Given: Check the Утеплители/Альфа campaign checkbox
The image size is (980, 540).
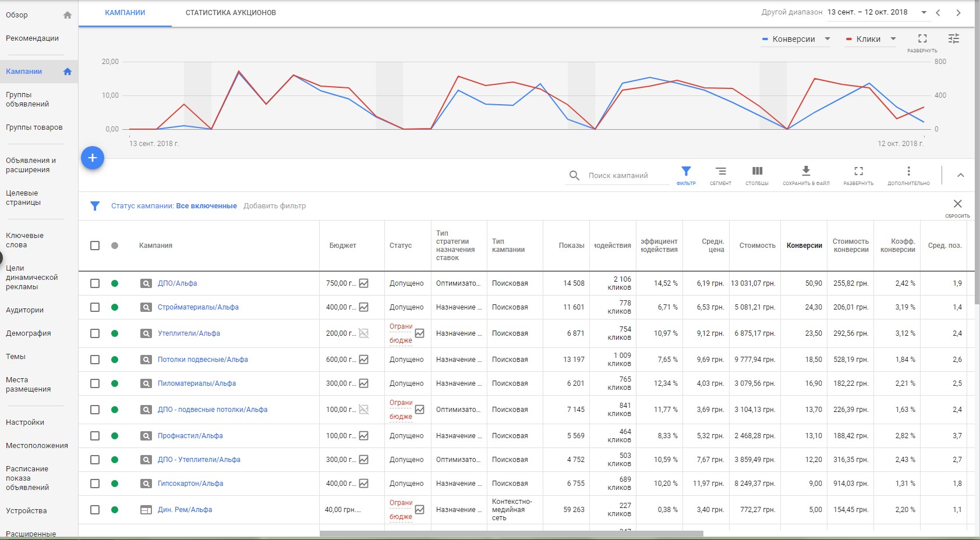Looking at the screenshot, I should pyautogui.click(x=95, y=333).
